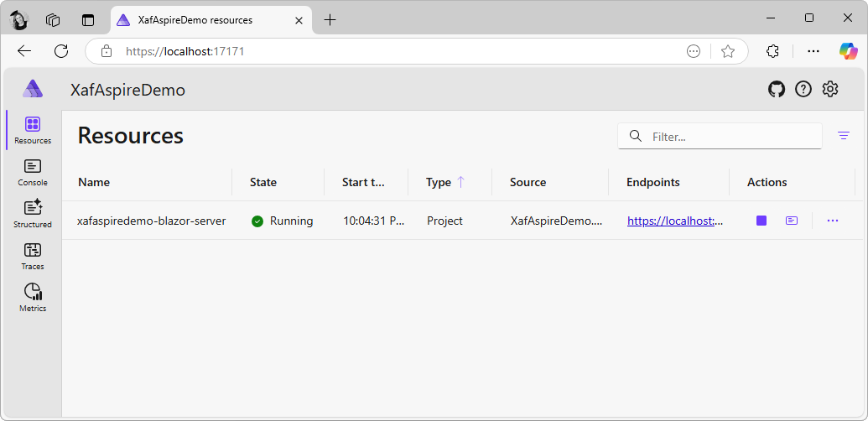Open the Traces page
Viewport: 868px width, 421px height.
(x=33, y=256)
